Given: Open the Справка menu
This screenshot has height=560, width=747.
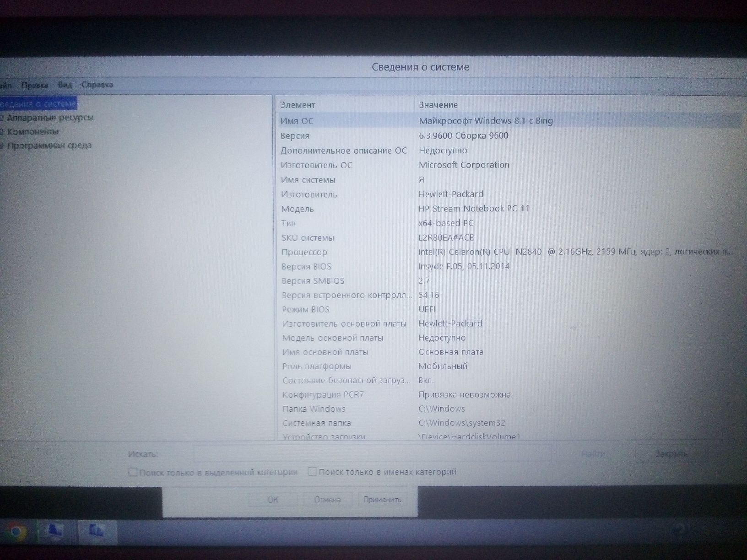Looking at the screenshot, I should pyautogui.click(x=97, y=85).
